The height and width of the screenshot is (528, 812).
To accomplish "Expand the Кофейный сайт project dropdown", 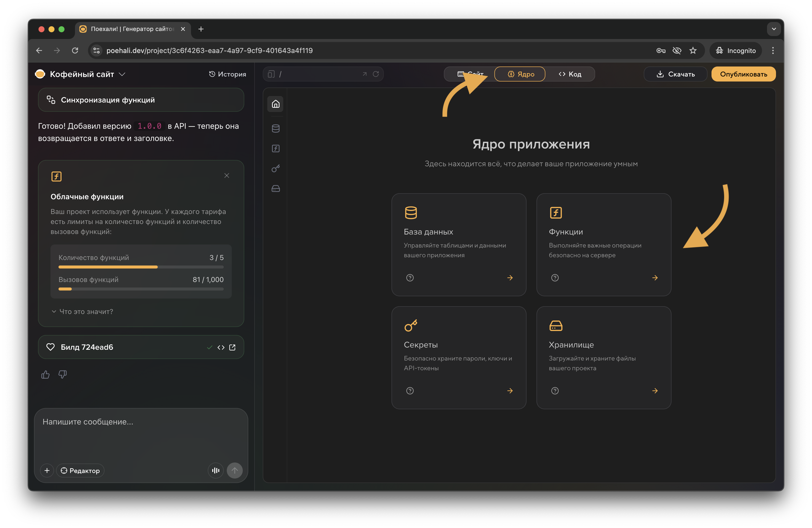I will [x=122, y=74].
